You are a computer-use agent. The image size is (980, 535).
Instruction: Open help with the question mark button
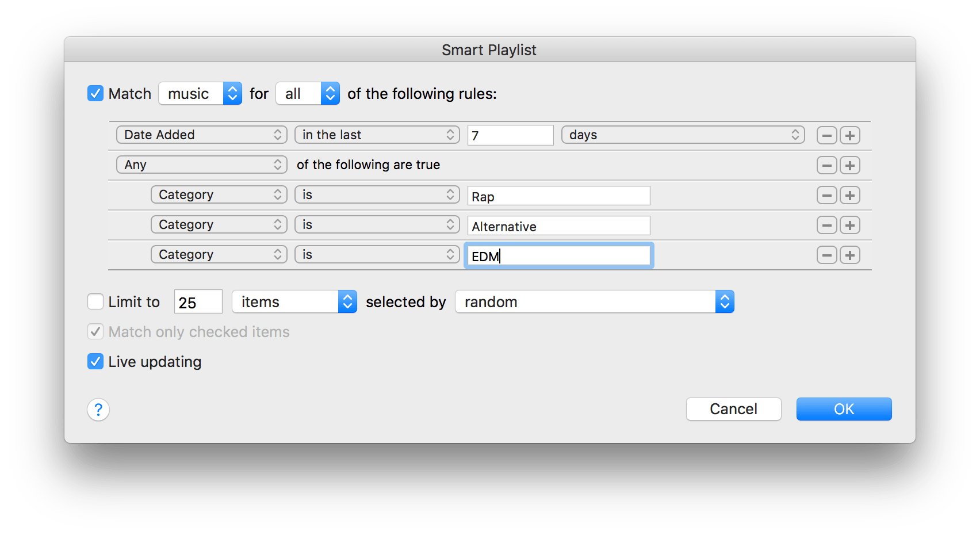tap(98, 410)
